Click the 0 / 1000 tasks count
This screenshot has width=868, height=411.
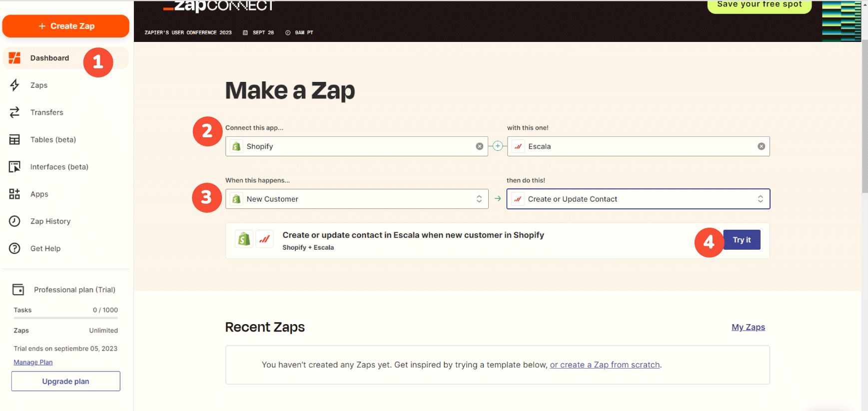pyautogui.click(x=105, y=310)
